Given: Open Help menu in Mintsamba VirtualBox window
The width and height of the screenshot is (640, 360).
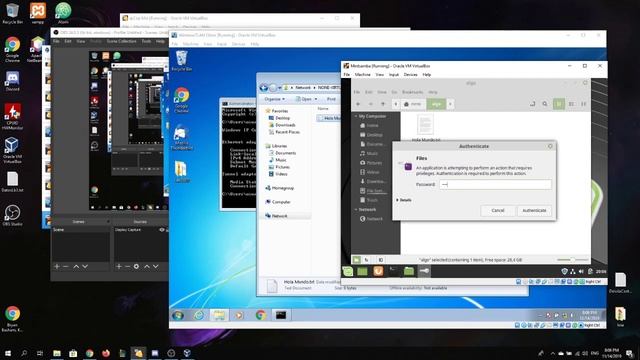Looking at the screenshot, I should point(427,75).
